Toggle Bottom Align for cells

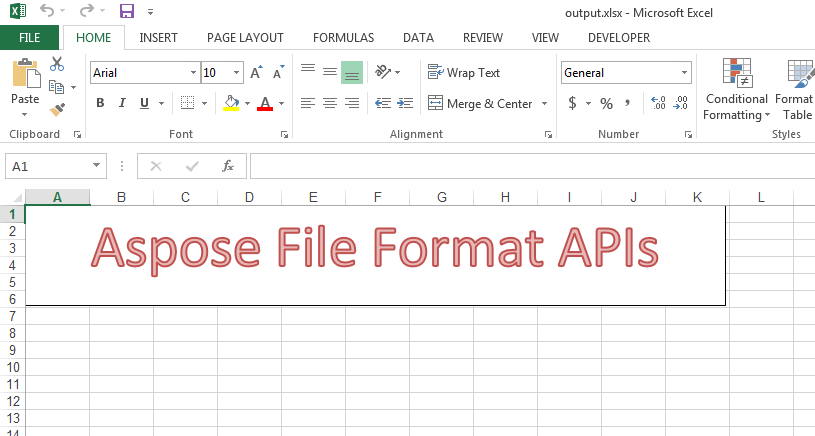click(351, 73)
